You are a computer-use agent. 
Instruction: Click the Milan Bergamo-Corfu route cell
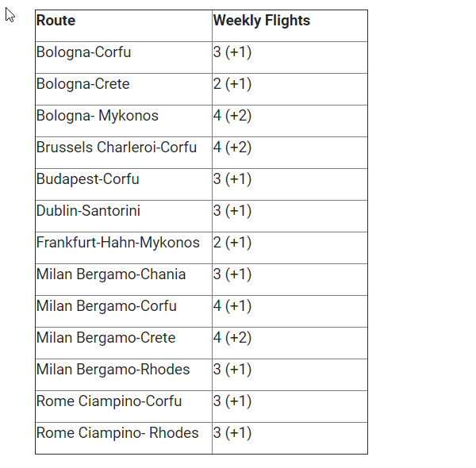[x=124, y=312]
